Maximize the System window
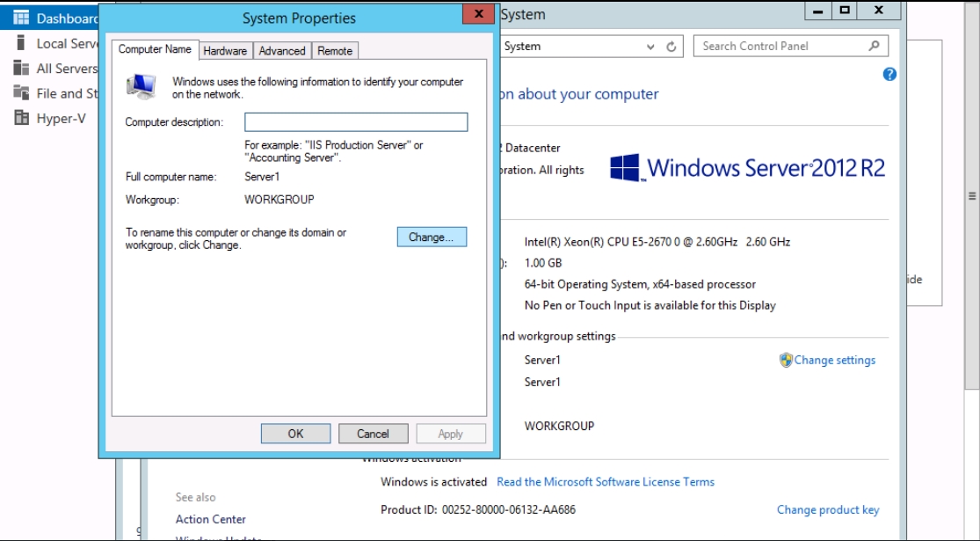 coord(845,11)
